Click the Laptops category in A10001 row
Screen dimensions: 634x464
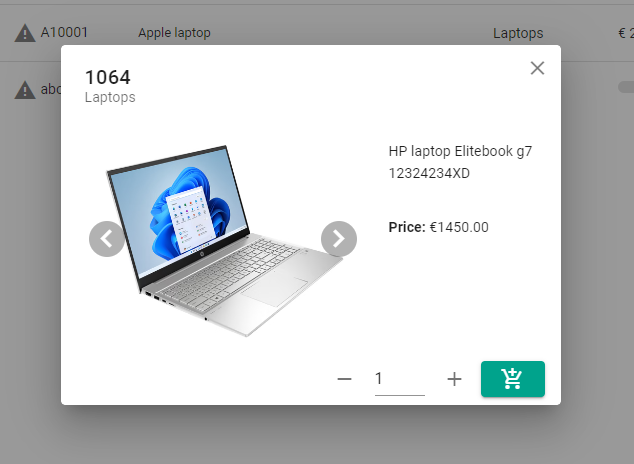click(518, 33)
